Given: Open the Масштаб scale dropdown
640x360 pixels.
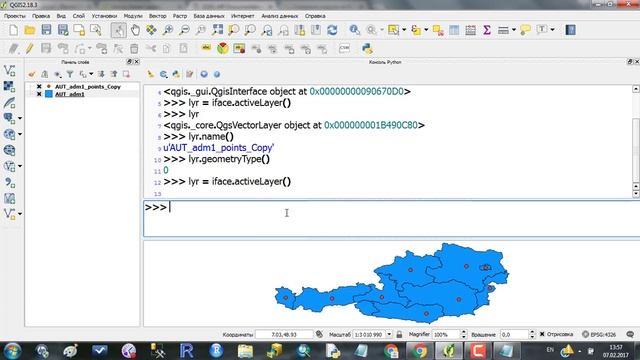Looking at the screenshot, I should click(x=389, y=334).
